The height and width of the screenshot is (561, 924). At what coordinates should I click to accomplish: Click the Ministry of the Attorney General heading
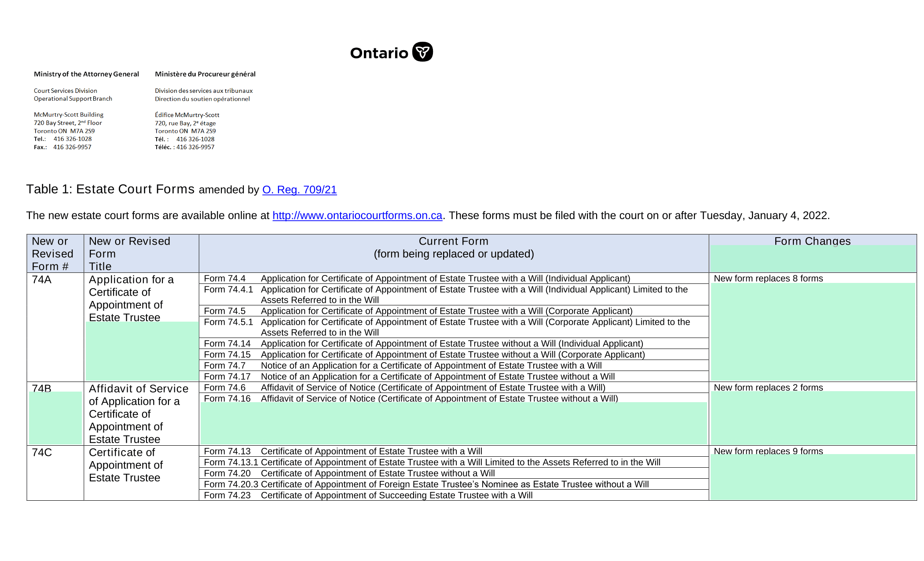click(86, 74)
